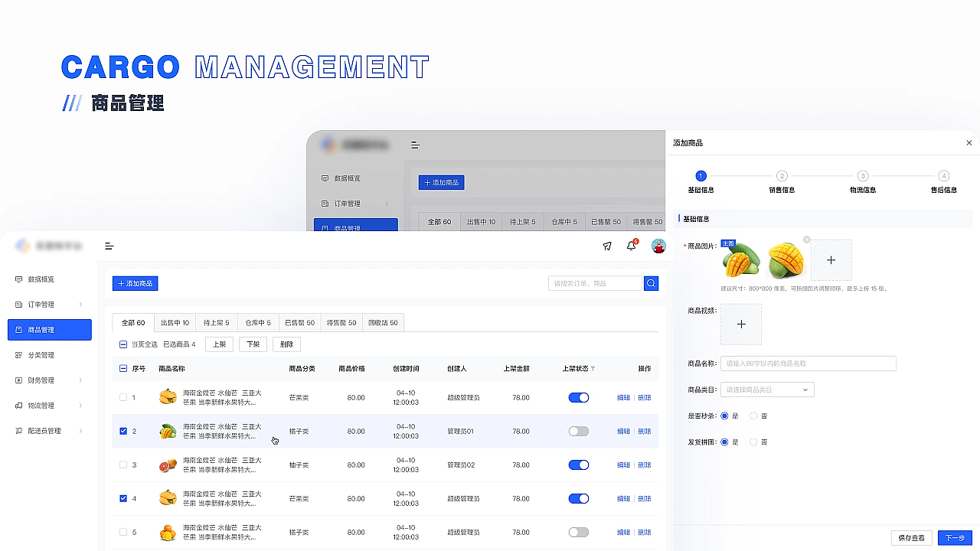Collapse the sidebar using the hamburger icon
This screenshot has height=551, width=980.
click(109, 246)
